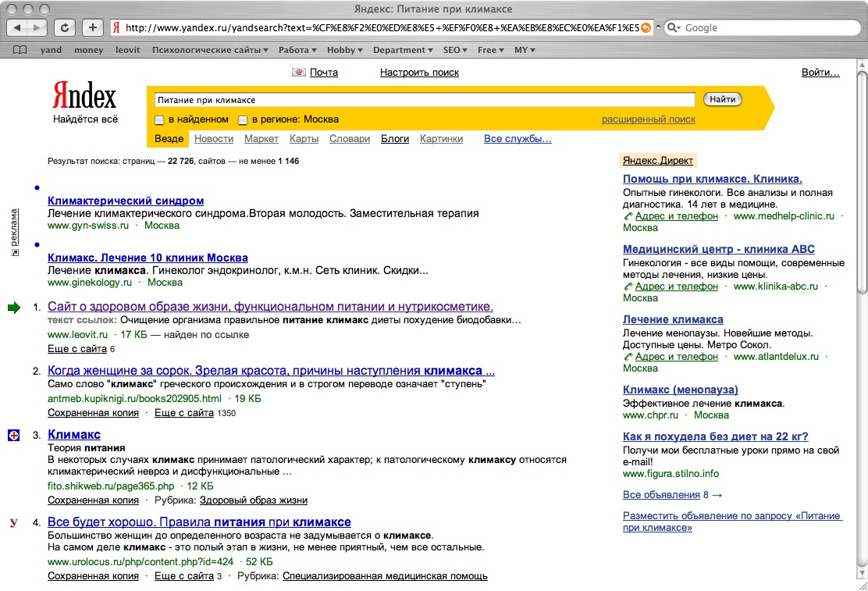Open result 3 titled Климакс

pos(74,435)
